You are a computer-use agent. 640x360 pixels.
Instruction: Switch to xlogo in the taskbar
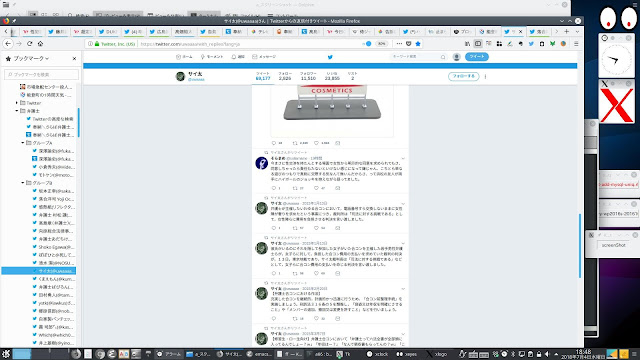pyautogui.click(x=437, y=354)
